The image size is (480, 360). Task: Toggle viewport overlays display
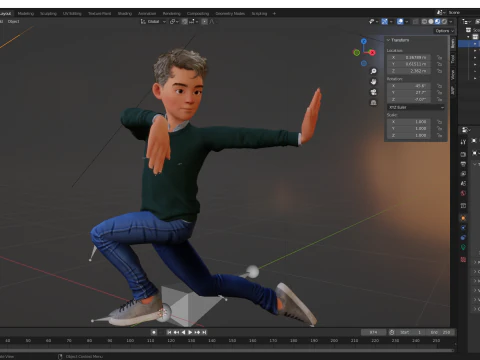(400, 21)
